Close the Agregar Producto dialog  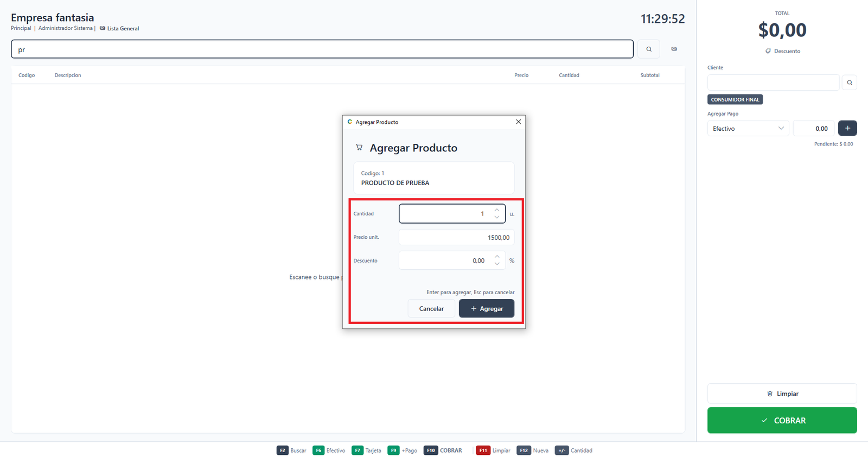tap(518, 122)
